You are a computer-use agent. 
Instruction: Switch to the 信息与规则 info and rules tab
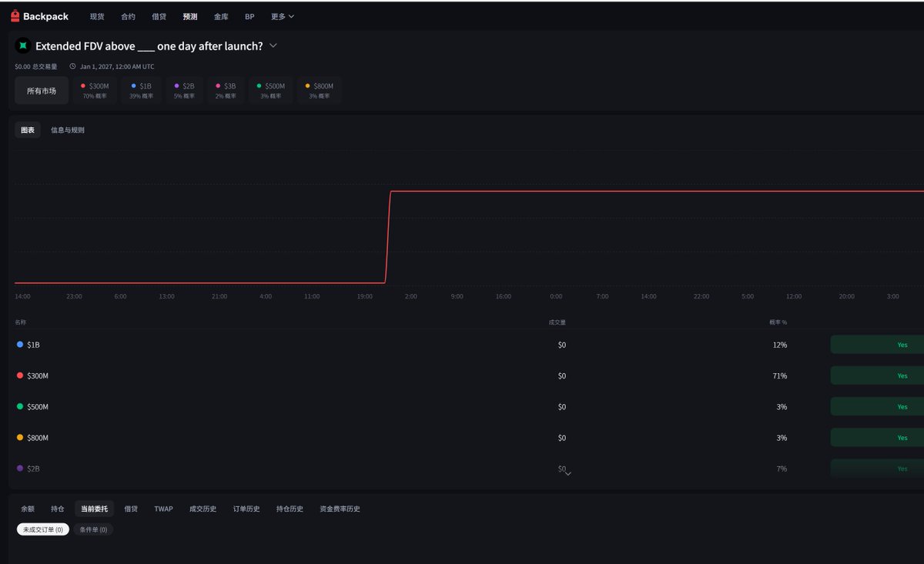pyautogui.click(x=68, y=130)
